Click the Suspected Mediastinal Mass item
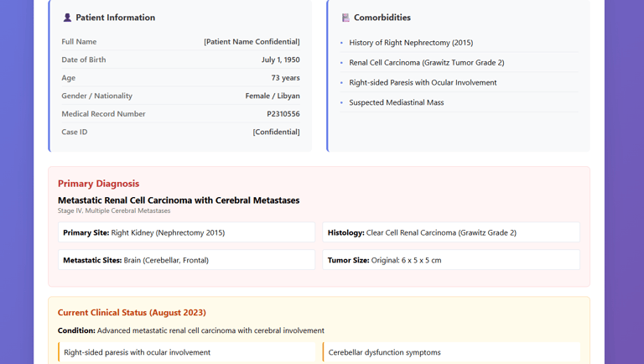This screenshot has width=644, height=364. pyautogui.click(x=396, y=103)
